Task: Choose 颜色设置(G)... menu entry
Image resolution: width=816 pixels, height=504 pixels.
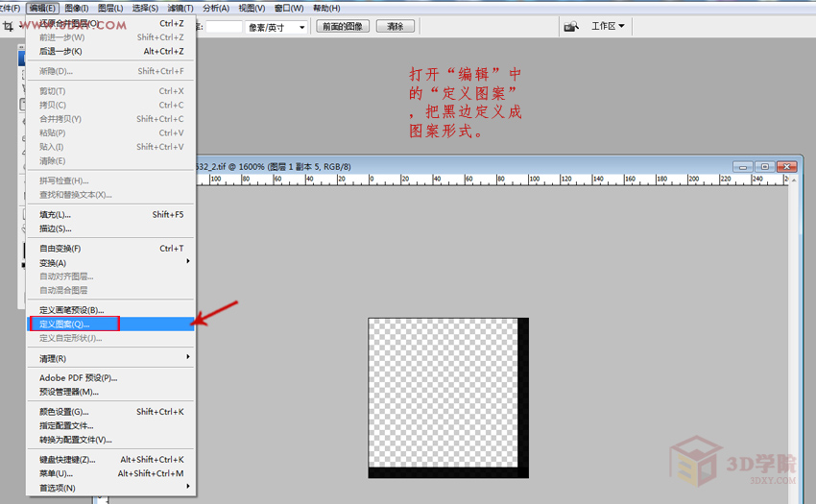Action: tap(110, 412)
